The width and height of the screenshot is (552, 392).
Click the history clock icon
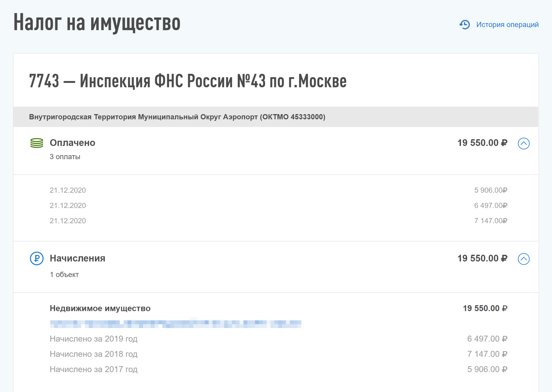[465, 25]
